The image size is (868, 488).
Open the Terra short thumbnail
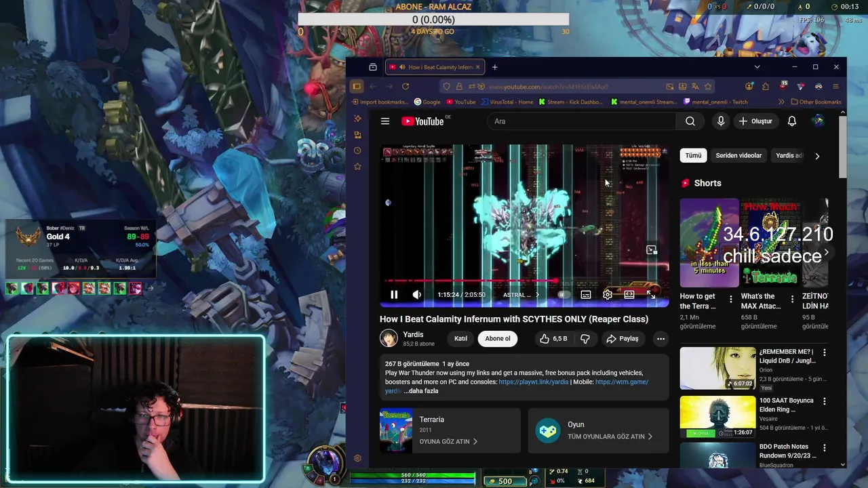[709, 243]
